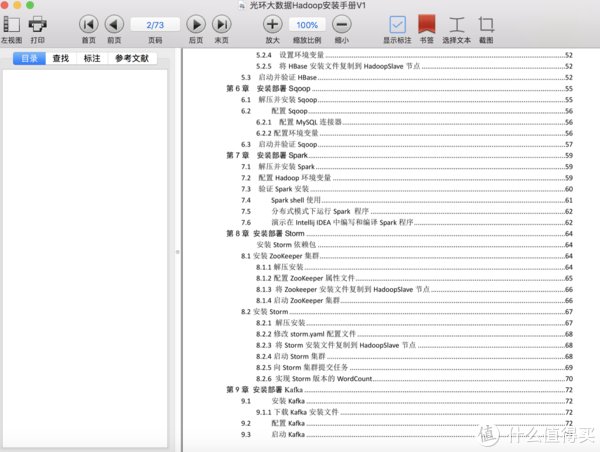The height and width of the screenshot is (452, 600).
Task: Switch to the 标注 tab
Action: pyautogui.click(x=92, y=59)
